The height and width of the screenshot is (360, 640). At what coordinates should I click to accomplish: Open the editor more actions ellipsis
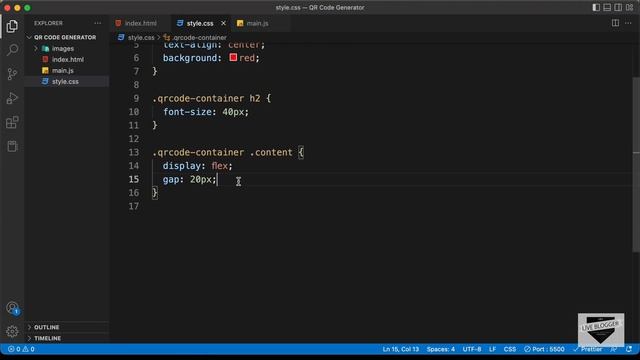(628, 23)
